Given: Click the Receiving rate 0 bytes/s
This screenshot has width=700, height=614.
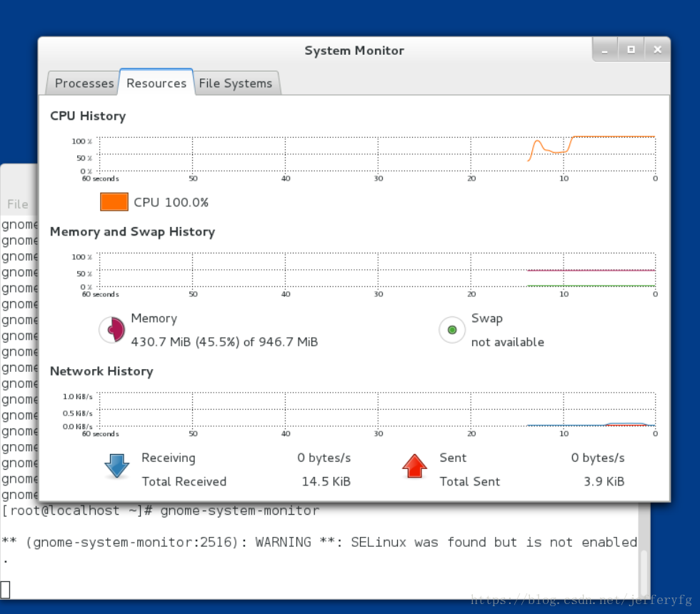Looking at the screenshot, I should pos(324,458).
